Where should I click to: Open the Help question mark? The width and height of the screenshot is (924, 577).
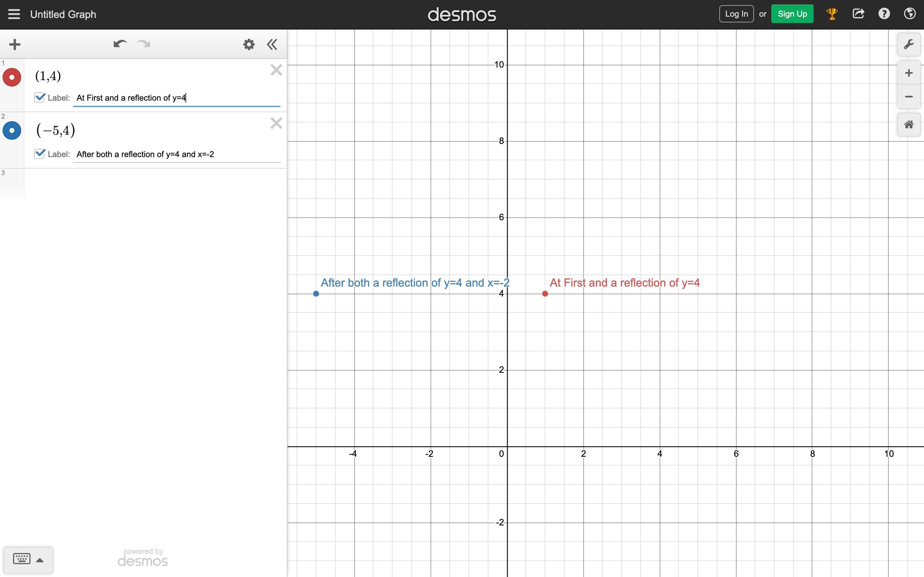click(884, 14)
